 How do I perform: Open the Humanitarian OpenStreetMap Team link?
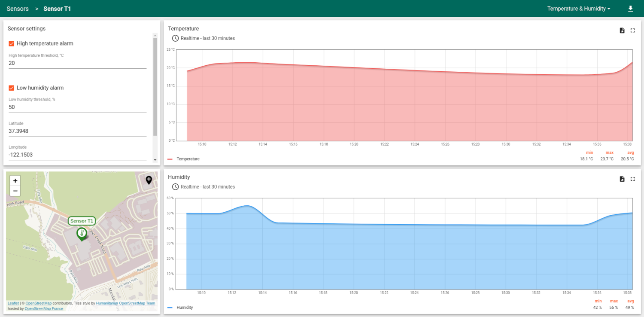125,303
